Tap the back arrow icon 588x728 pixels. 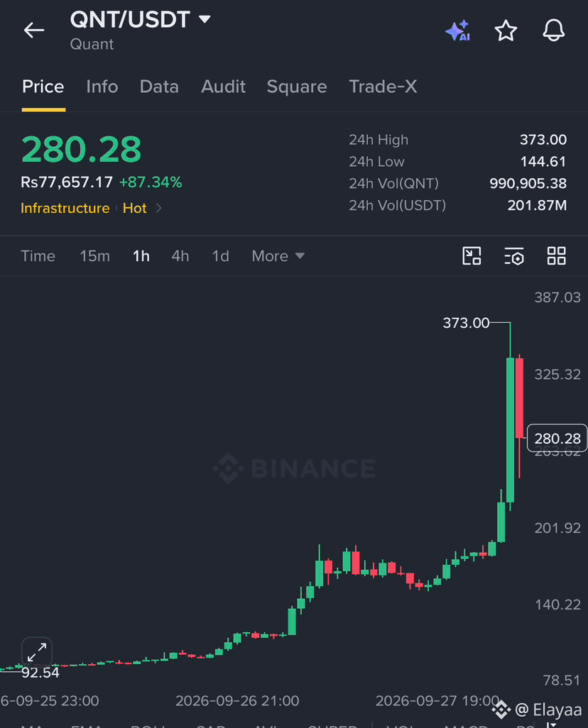point(34,31)
